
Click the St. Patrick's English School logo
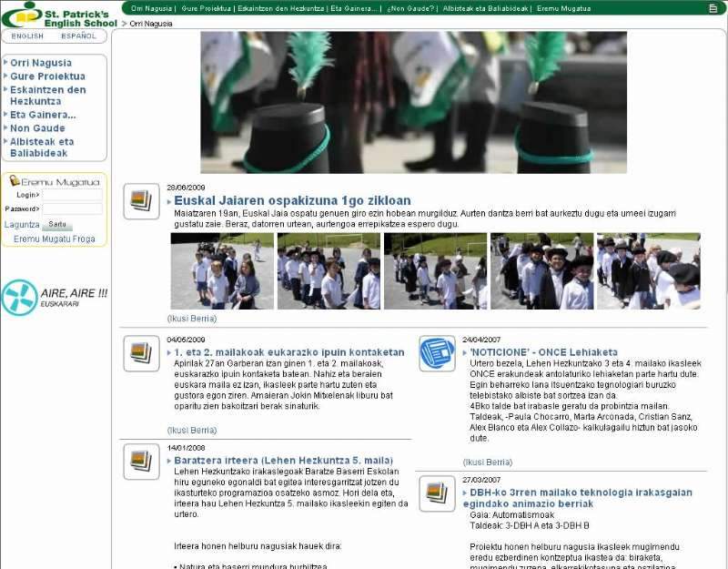[59, 15]
